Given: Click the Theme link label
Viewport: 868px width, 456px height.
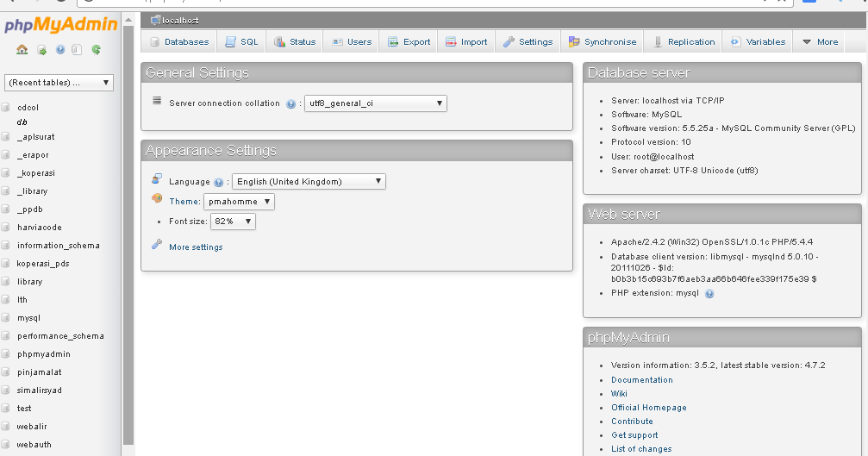Looking at the screenshot, I should pyautogui.click(x=184, y=202).
